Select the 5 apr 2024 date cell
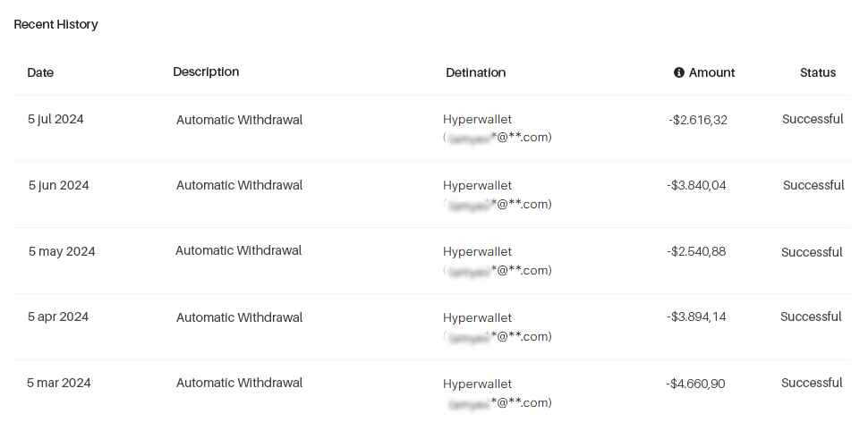Screen dimensions: 868x422 [x=58, y=316]
